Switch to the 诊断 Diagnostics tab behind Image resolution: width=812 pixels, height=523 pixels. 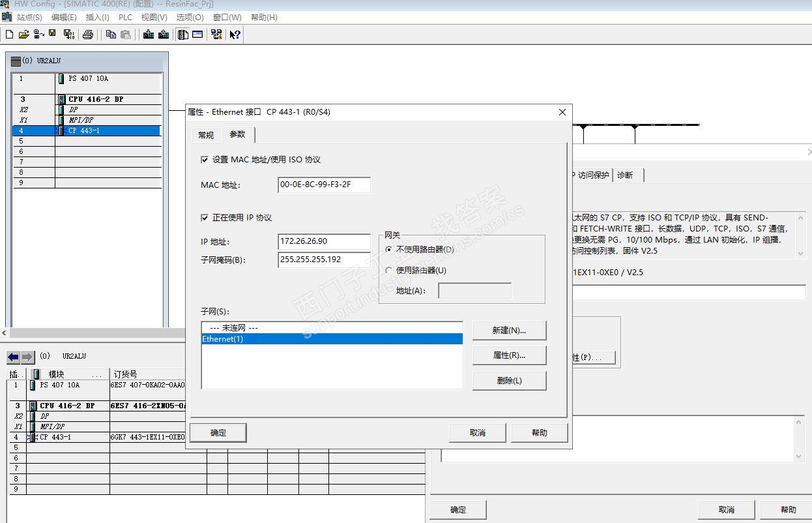pyautogui.click(x=628, y=175)
